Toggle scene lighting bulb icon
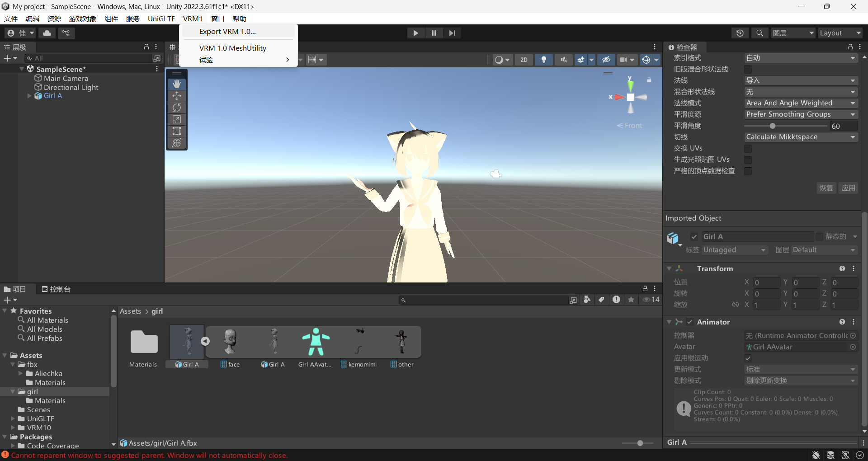The width and height of the screenshot is (868, 461). click(x=544, y=60)
